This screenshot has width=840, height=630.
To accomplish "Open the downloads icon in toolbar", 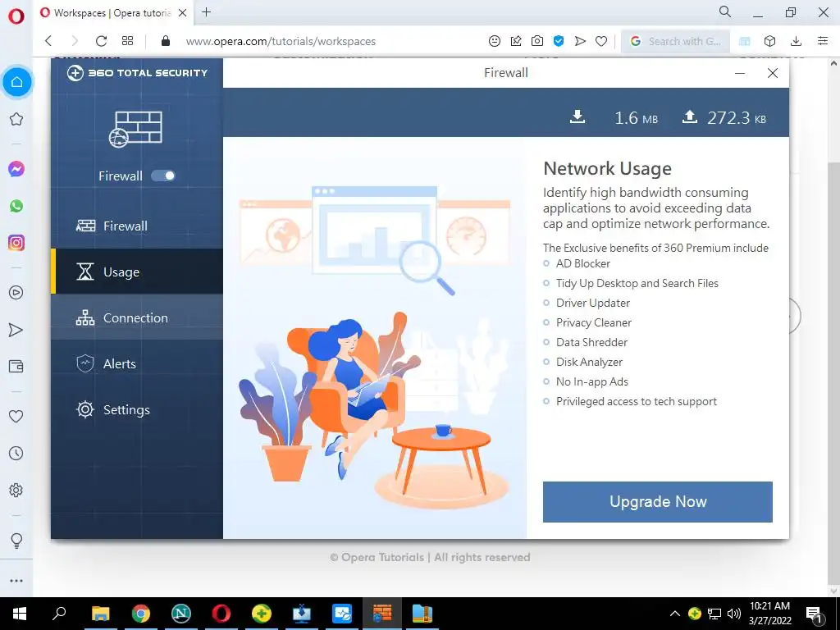I will tap(796, 41).
